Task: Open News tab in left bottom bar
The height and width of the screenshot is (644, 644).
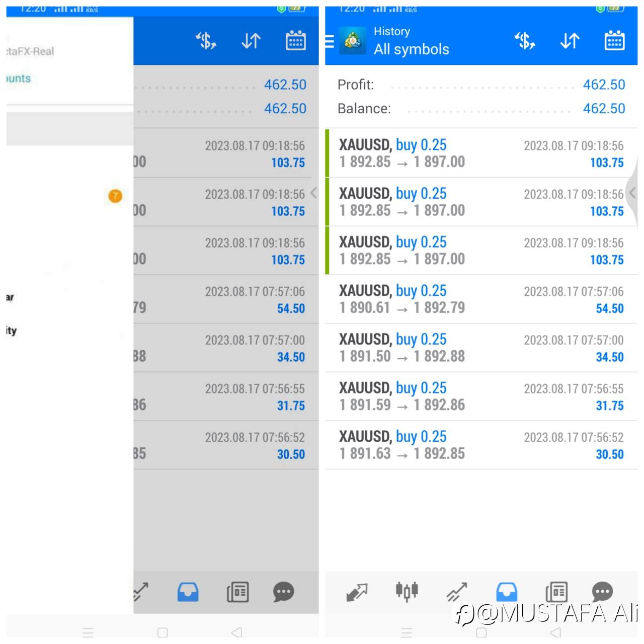Action: pos(238,592)
